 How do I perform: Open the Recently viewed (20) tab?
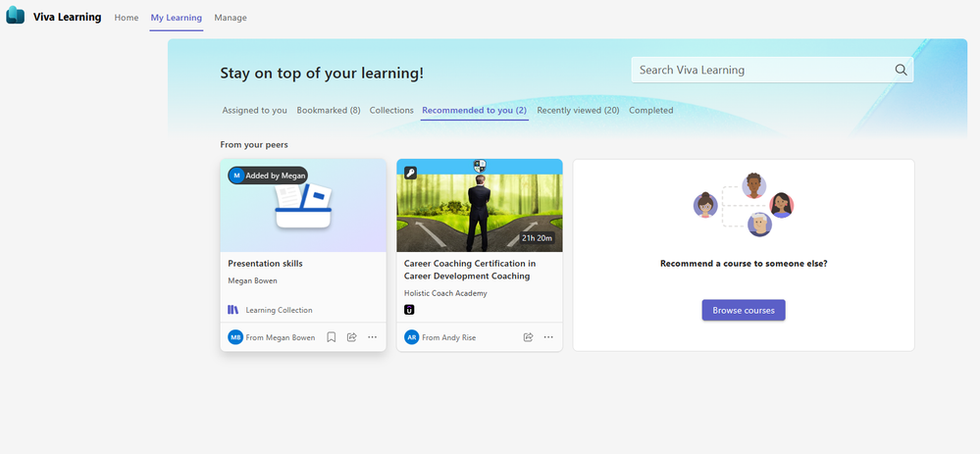tap(578, 110)
